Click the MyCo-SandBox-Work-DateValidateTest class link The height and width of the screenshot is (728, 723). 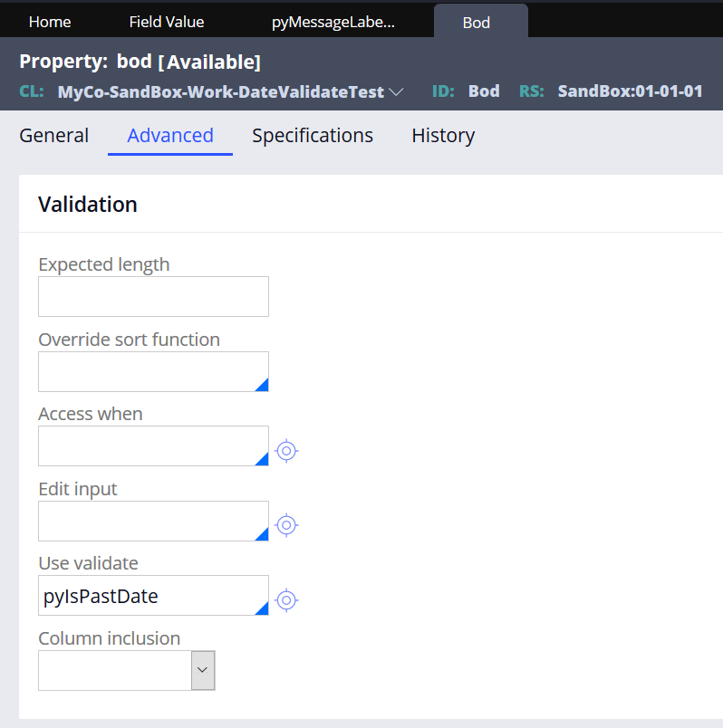pos(221,91)
